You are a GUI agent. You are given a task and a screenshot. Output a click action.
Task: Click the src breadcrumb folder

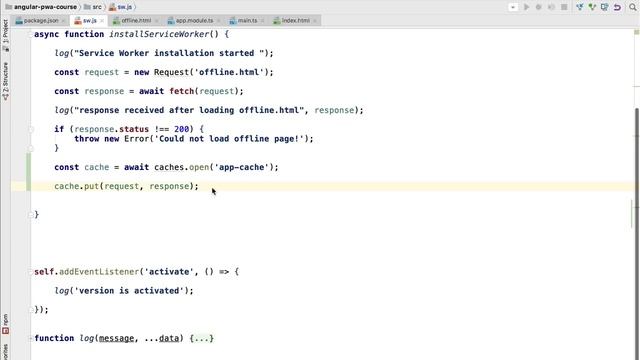pos(93,7)
